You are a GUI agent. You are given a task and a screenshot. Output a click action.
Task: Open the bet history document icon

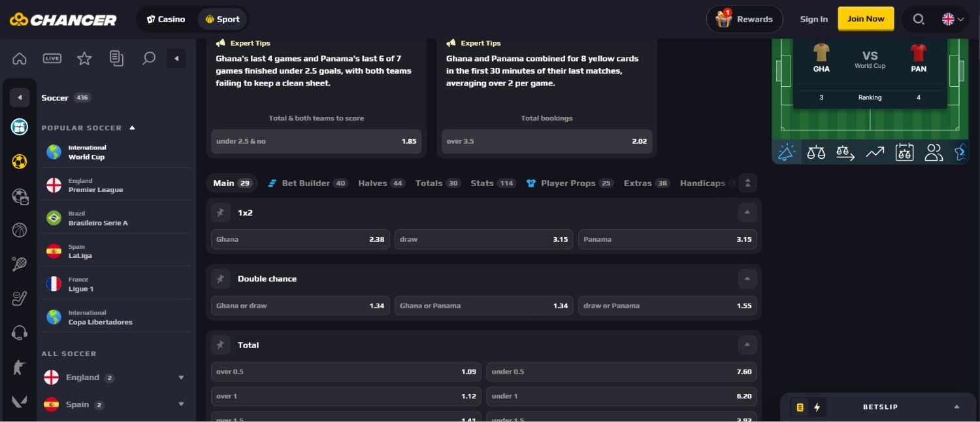point(116,58)
